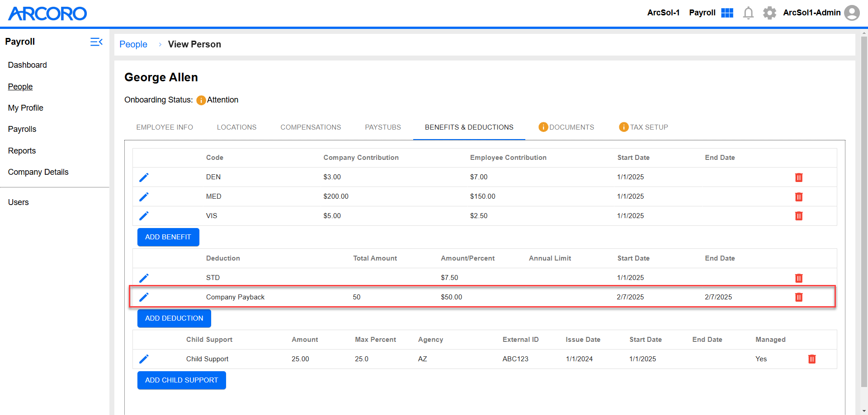This screenshot has width=868, height=415.
Task: Click external ID ABC123
Action: pos(515,359)
